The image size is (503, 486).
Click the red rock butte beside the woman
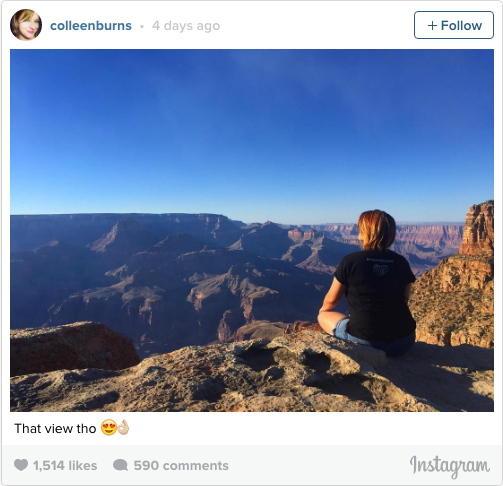[x=477, y=229]
